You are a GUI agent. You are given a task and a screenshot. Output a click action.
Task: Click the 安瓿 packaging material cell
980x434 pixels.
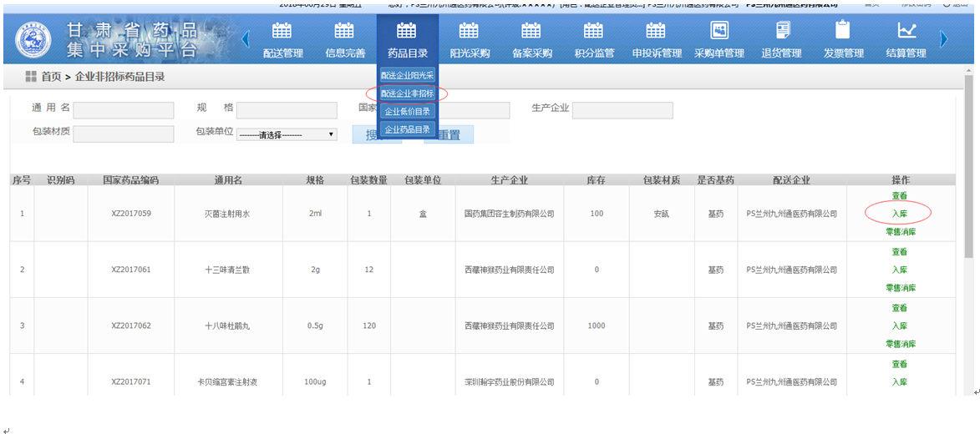point(663,214)
